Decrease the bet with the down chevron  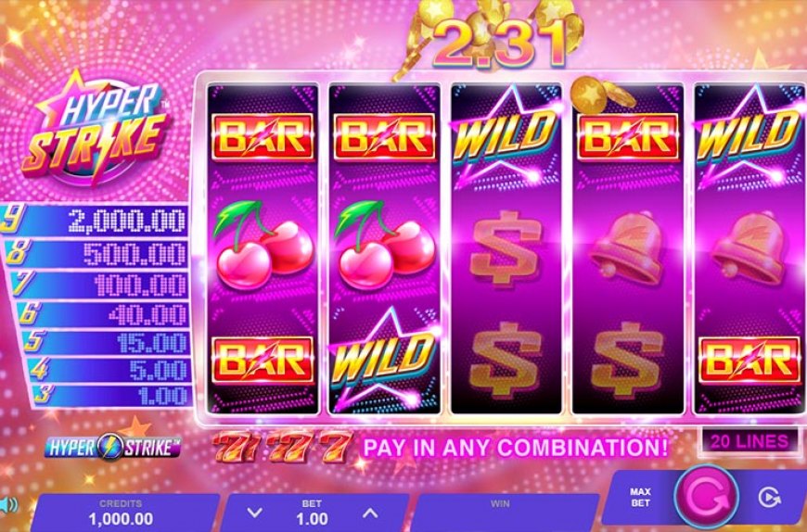tap(254, 513)
